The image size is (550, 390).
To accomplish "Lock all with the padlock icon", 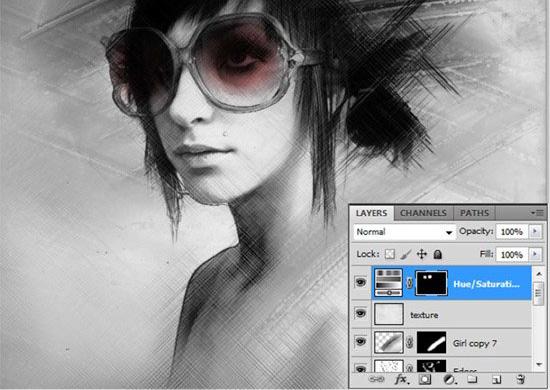I will (437, 254).
